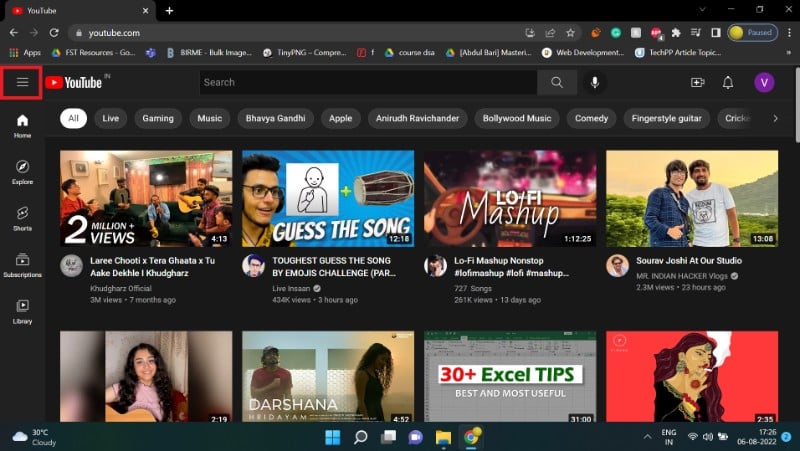
Task: Open a new browser tab
Action: (169, 10)
